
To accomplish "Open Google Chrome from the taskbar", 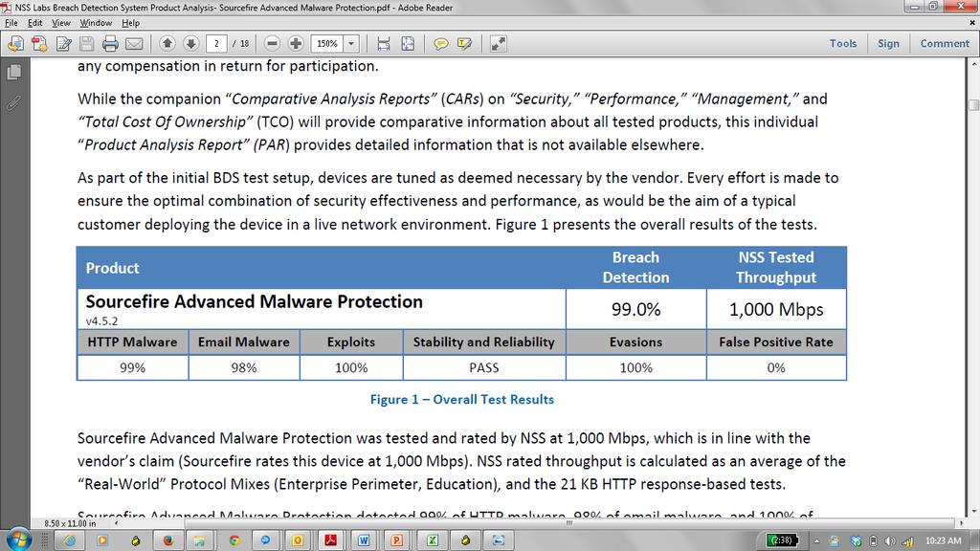I will (x=234, y=540).
